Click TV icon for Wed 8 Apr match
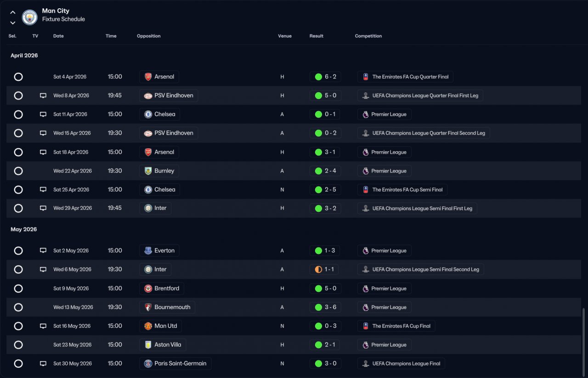 tap(43, 96)
